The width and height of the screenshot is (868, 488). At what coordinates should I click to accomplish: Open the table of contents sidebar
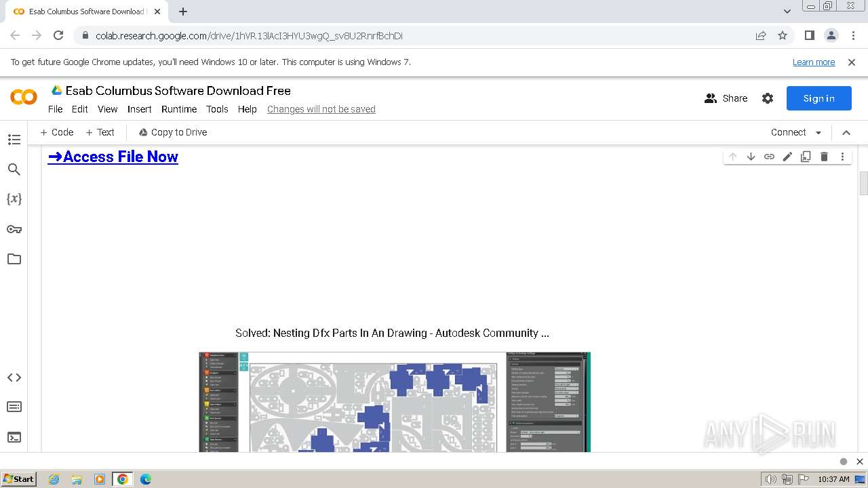coord(14,140)
